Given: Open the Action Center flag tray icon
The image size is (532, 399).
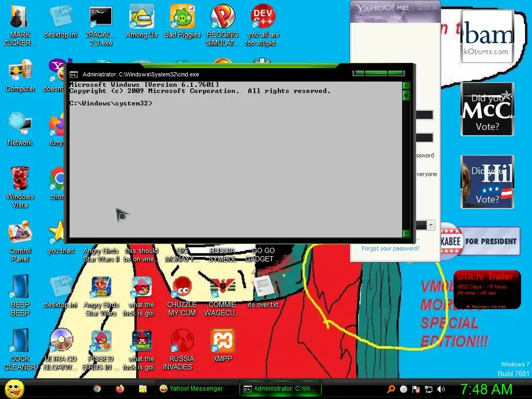Looking at the screenshot, I should [x=416, y=389].
